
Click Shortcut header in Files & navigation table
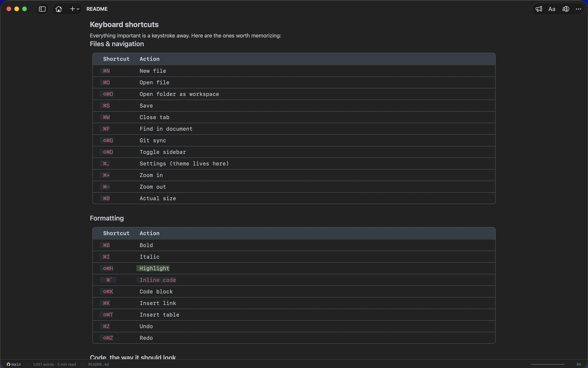coord(116,59)
